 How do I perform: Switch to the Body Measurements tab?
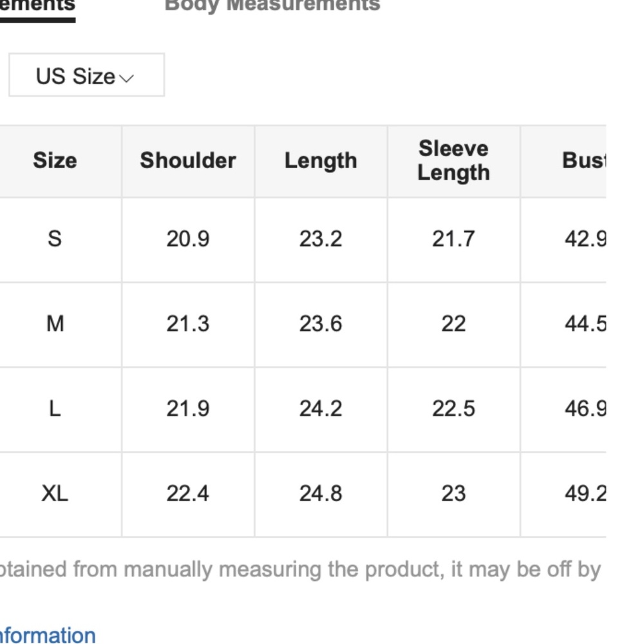click(x=272, y=5)
